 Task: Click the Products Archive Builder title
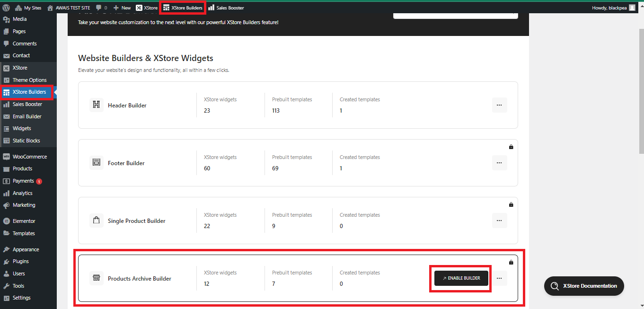pyautogui.click(x=140, y=279)
